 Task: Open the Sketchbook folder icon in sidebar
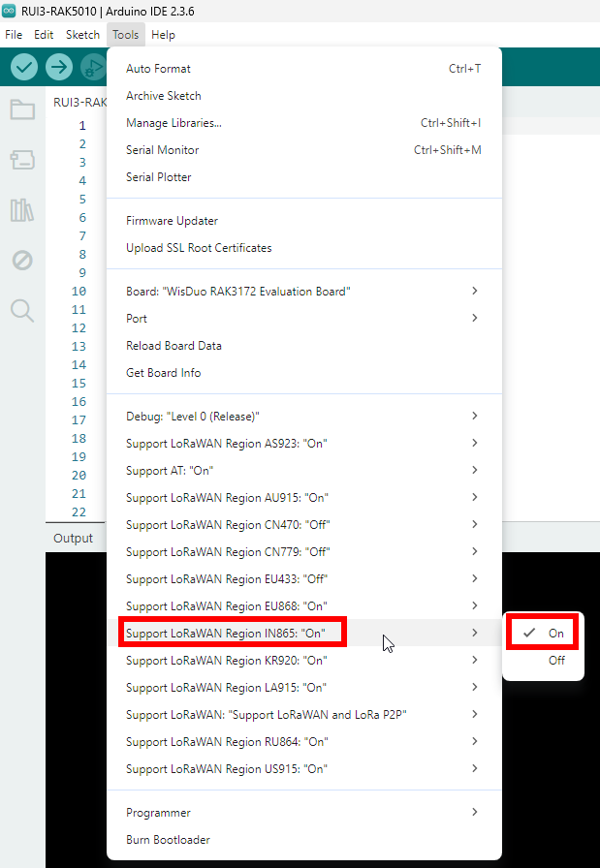tap(22, 109)
